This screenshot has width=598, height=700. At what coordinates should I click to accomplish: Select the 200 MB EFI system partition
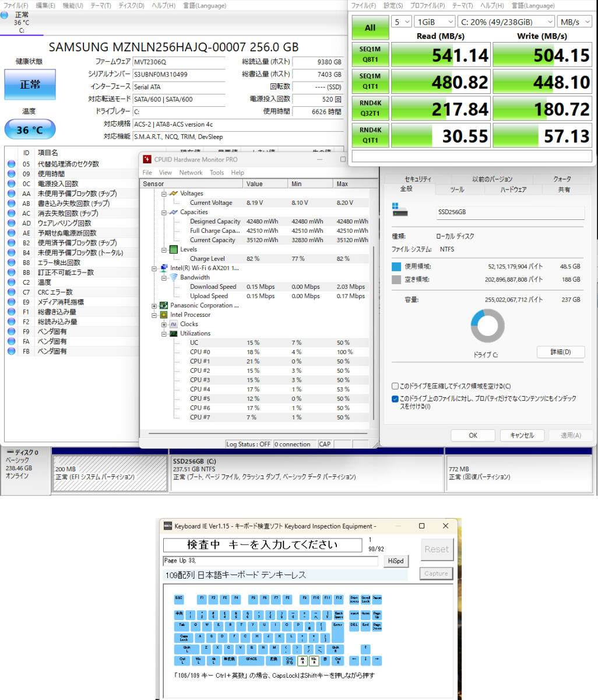pyautogui.click(x=110, y=473)
